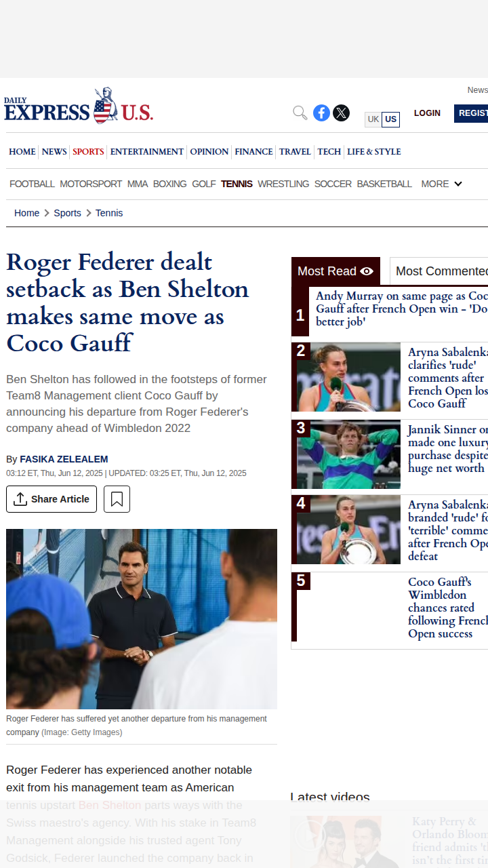Click the '03:12 ET, Thu, Jun 12, 2025' timestamp
The image size is (488, 868).
pyautogui.click(x=54, y=473)
